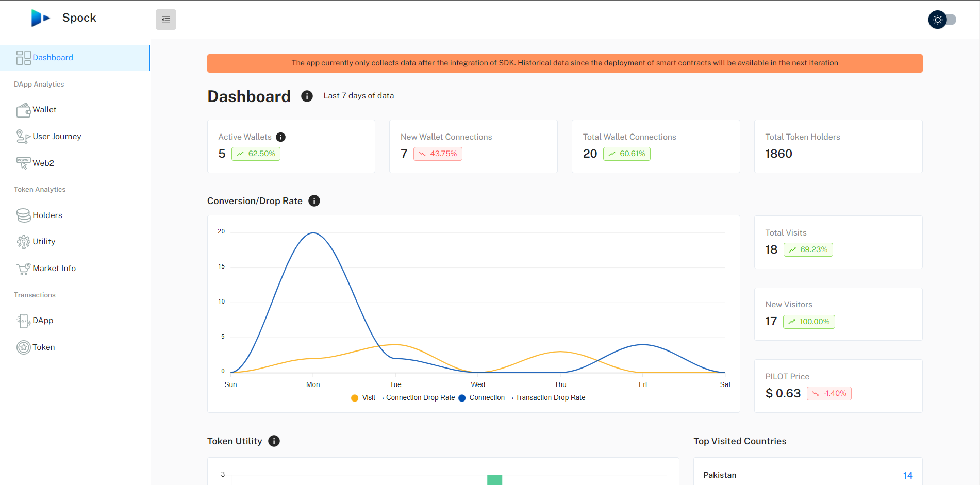Click the Total Wallet Connections value 20
980x485 pixels.
pos(590,154)
